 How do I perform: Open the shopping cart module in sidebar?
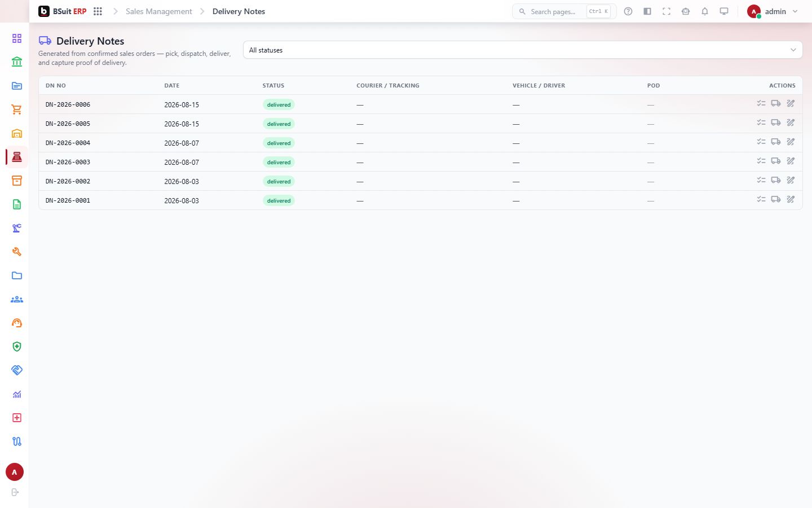coord(17,110)
